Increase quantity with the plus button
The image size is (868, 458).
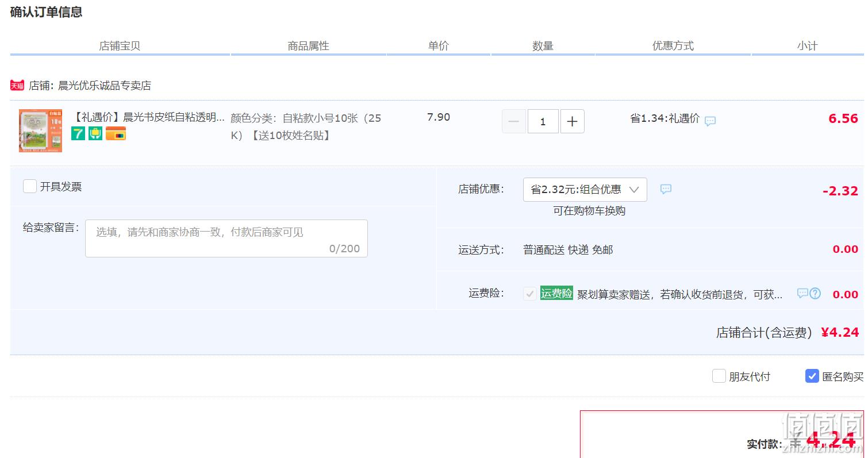point(573,121)
